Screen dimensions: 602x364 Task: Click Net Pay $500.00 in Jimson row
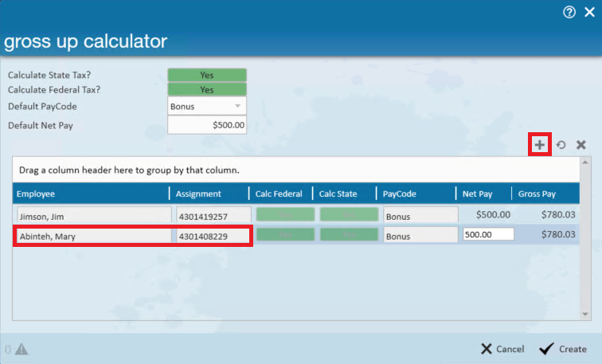(493, 214)
